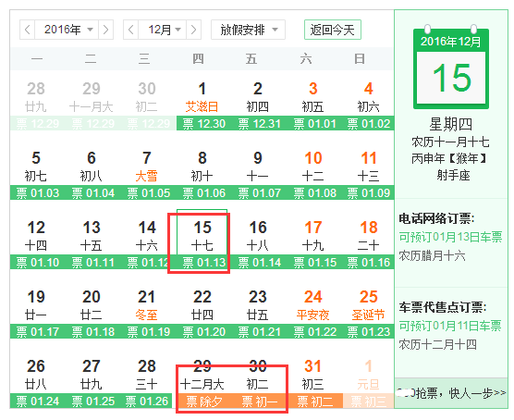Select today December 15 十七

pos(202,236)
